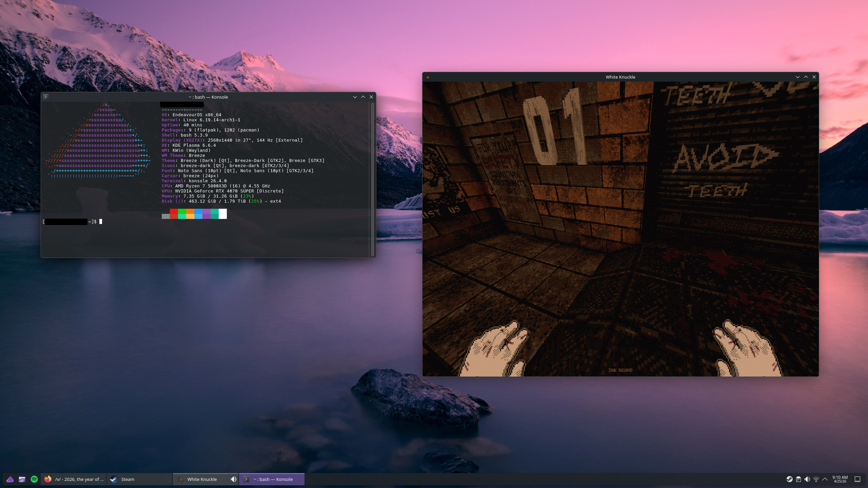Open the clipboard tray icon
Screen dimensions: 868x488
click(798, 479)
